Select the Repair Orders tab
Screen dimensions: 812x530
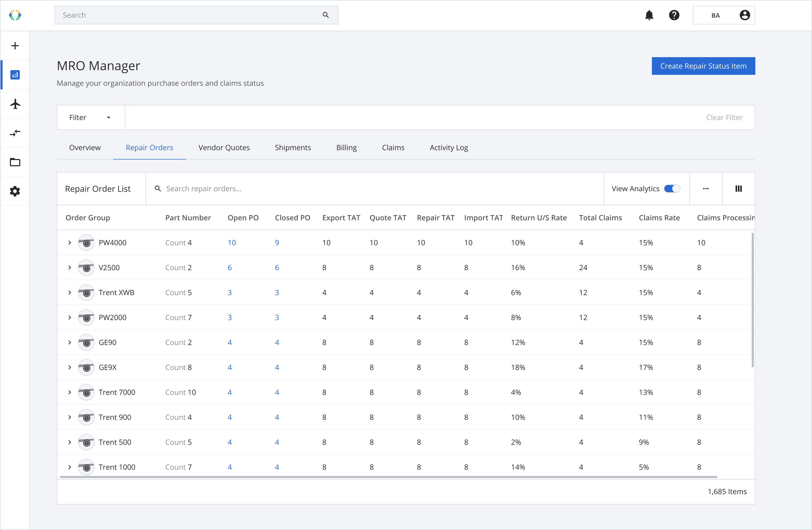click(x=149, y=147)
